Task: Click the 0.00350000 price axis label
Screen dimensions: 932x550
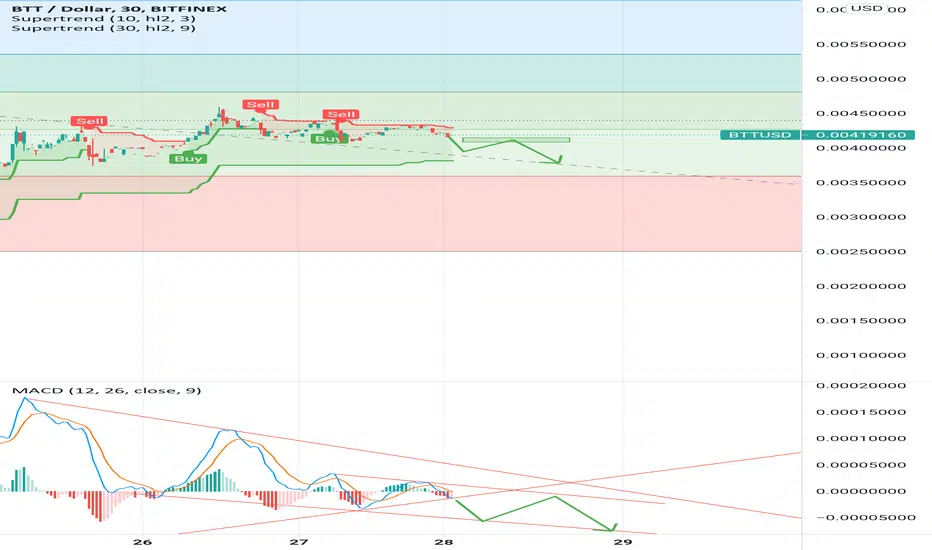Action: 861,183
